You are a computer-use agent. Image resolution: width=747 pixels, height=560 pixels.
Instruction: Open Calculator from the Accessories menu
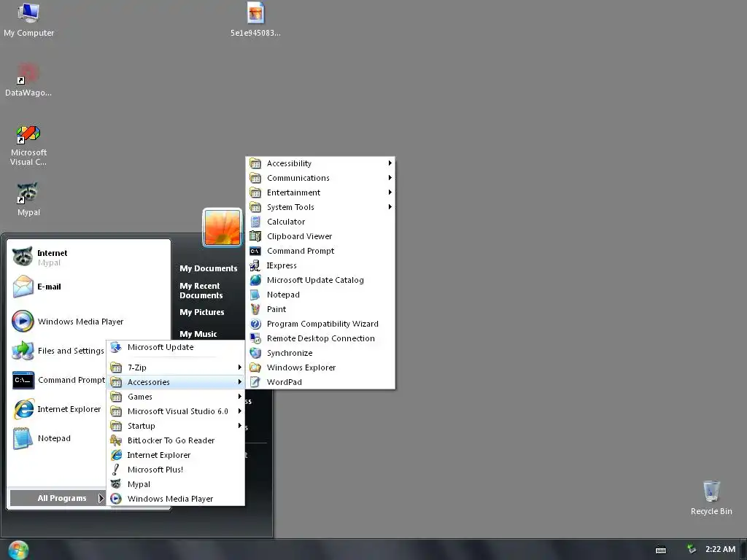point(320,222)
